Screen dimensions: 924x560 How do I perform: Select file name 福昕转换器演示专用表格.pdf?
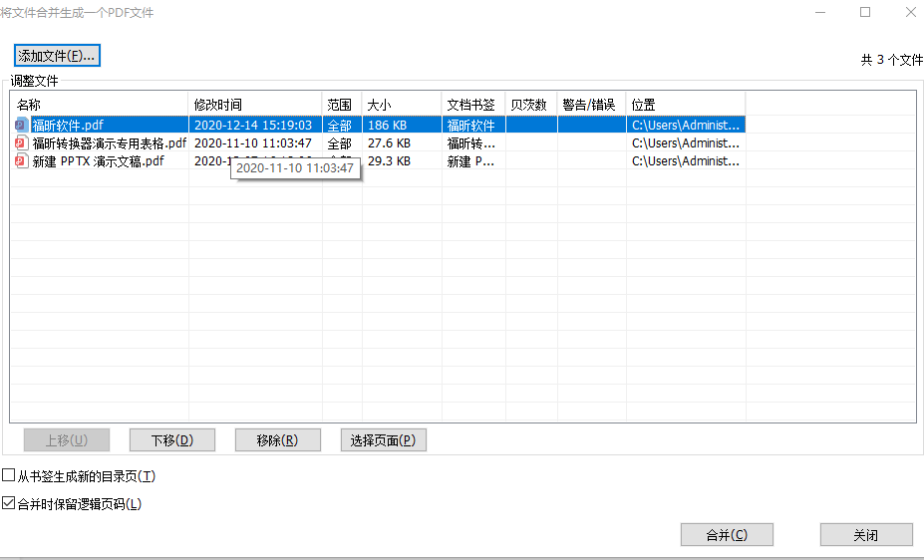coord(110,143)
